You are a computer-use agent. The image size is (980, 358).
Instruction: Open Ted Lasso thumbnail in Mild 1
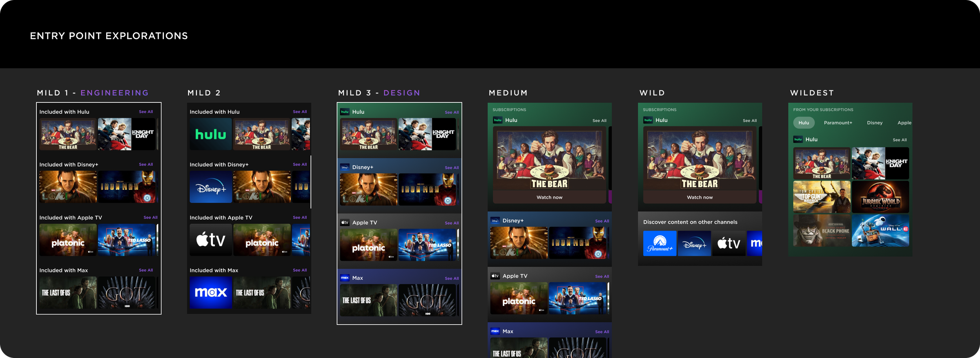point(127,240)
